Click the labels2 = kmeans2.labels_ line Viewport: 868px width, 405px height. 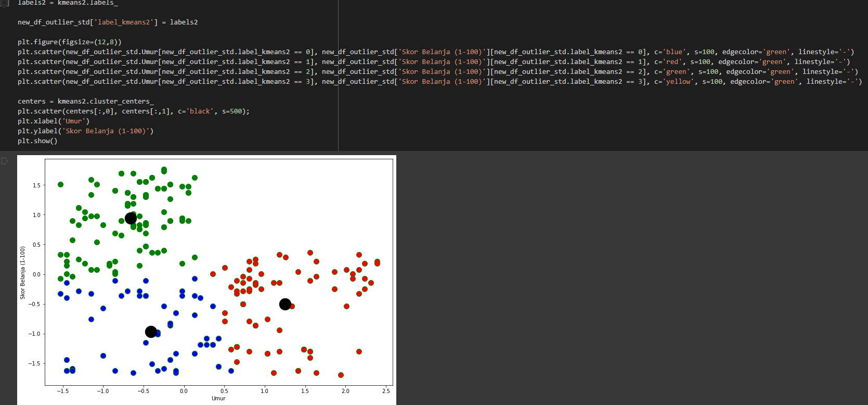tap(68, 3)
